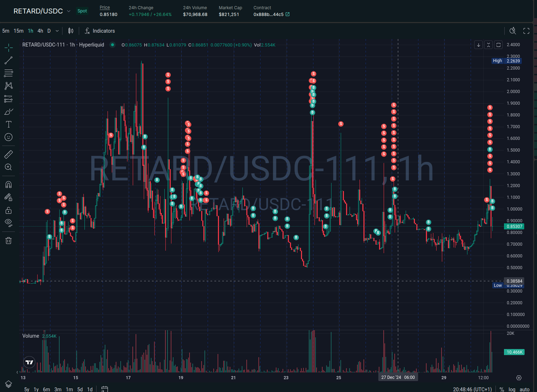Open the forecasting and measurement position tool
The image size is (537, 392).
point(8,99)
